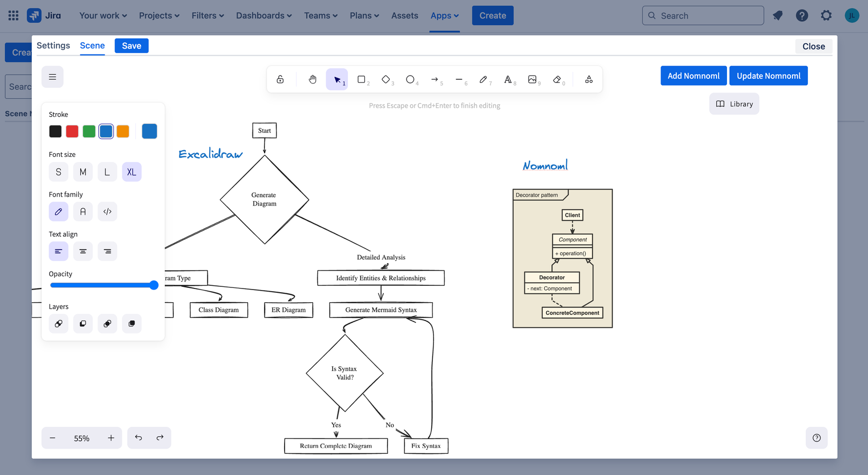Click the Update Nomnoml button

pyautogui.click(x=768, y=76)
